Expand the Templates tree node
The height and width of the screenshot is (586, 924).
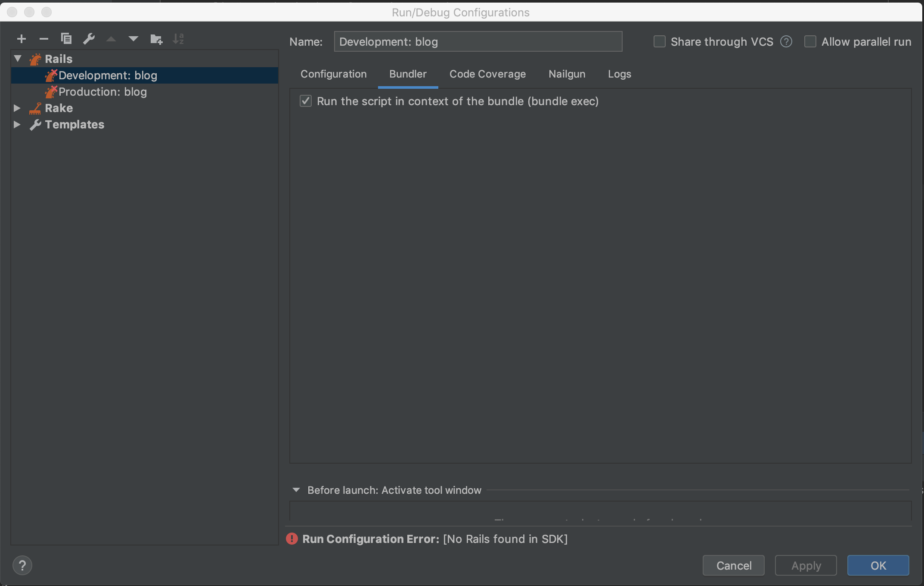click(17, 125)
